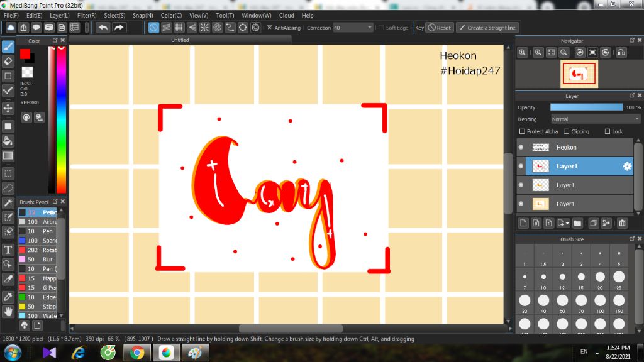The height and width of the screenshot is (362, 644).
Task: Open the Blending mode dropdown
Action: [596, 119]
